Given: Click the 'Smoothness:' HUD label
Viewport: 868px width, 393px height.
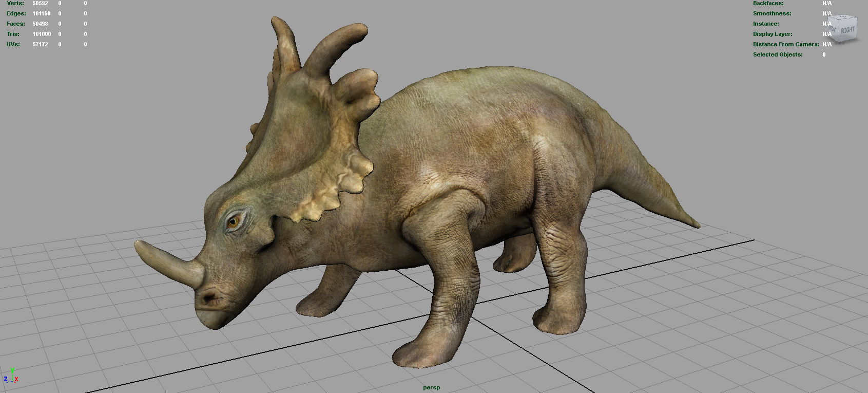Looking at the screenshot, I should (x=772, y=13).
